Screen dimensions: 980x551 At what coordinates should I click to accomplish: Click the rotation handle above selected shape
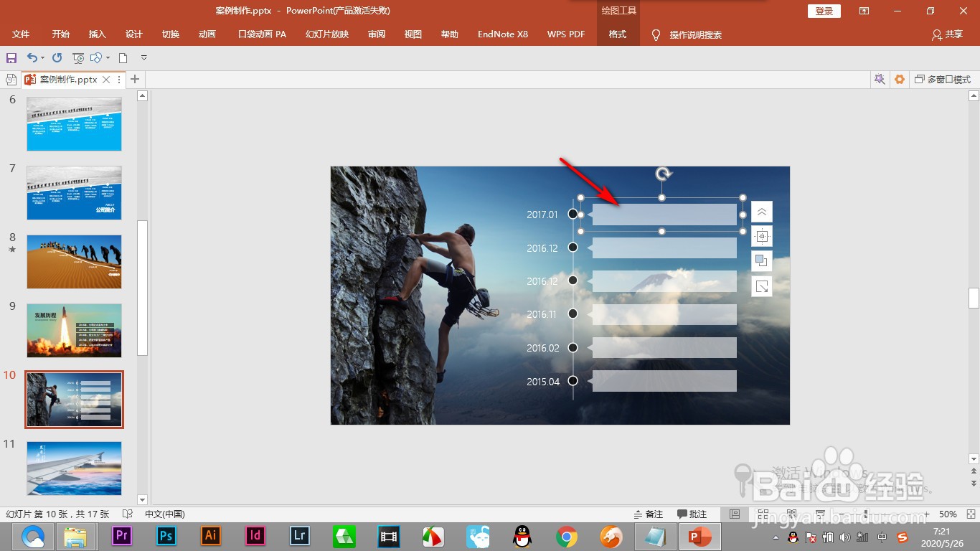click(664, 174)
